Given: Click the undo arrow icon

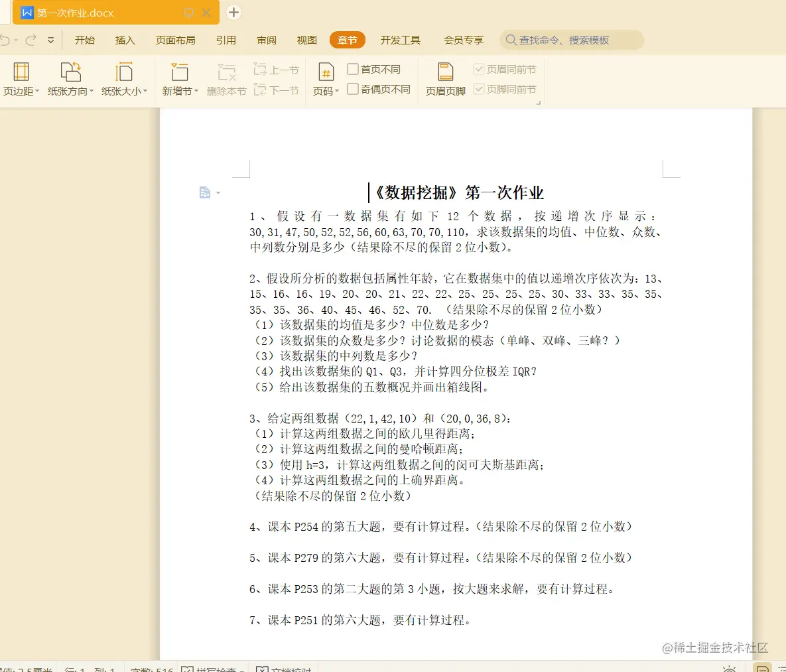Looking at the screenshot, I should (5, 40).
